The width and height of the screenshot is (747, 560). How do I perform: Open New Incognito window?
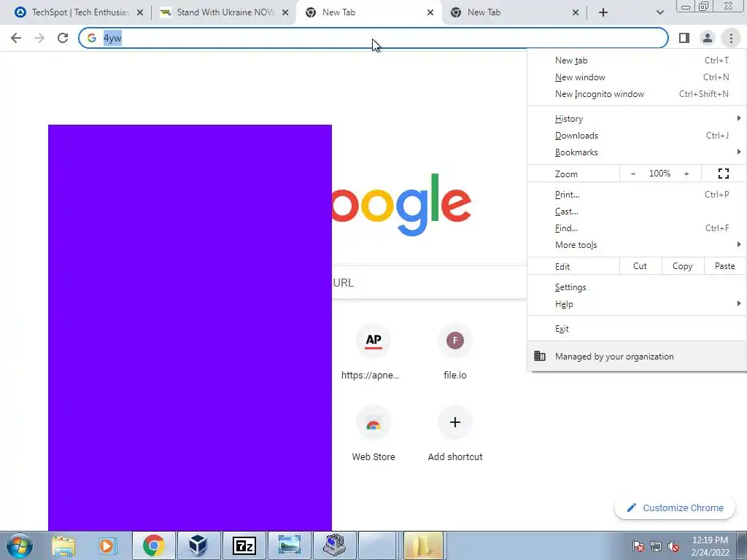click(637, 94)
